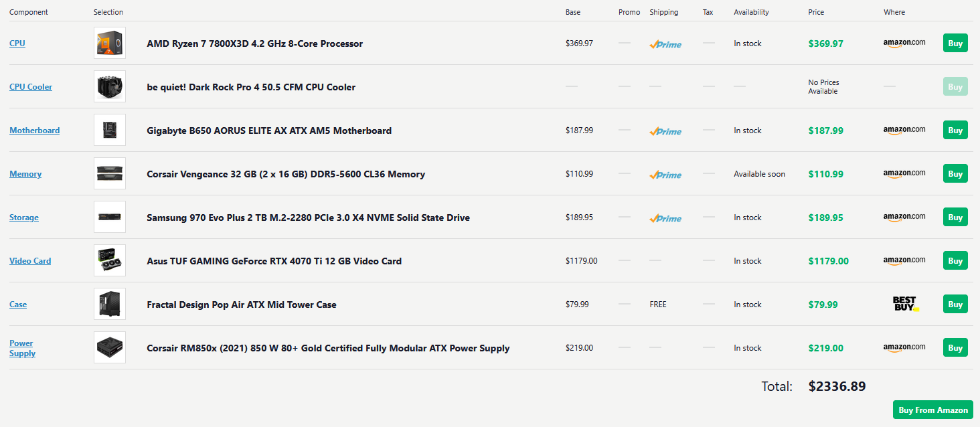Click the Fractal Design Pop Air thumbnail

[110, 304]
